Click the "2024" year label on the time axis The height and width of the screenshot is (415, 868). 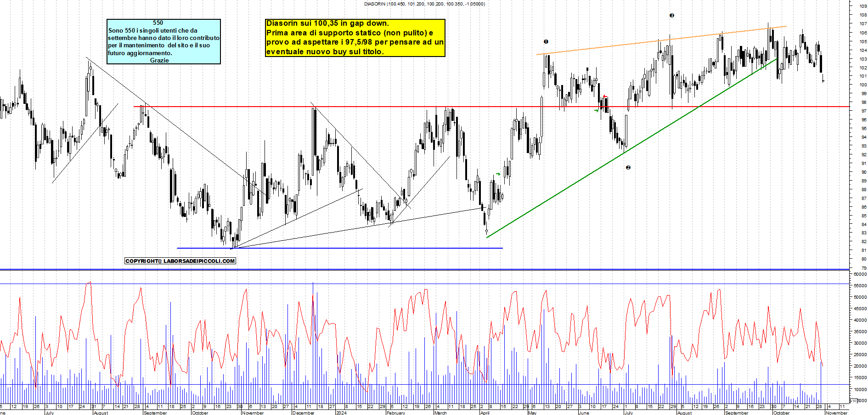click(x=341, y=413)
